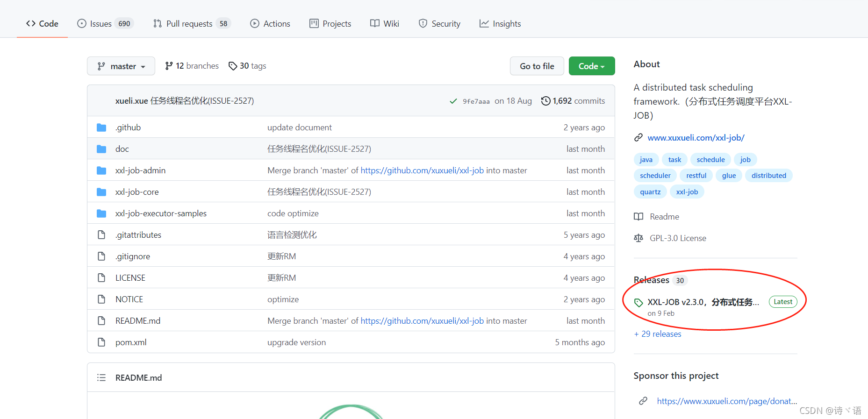Show the + 29 releases link
This screenshot has width=868, height=419.
coord(658,334)
